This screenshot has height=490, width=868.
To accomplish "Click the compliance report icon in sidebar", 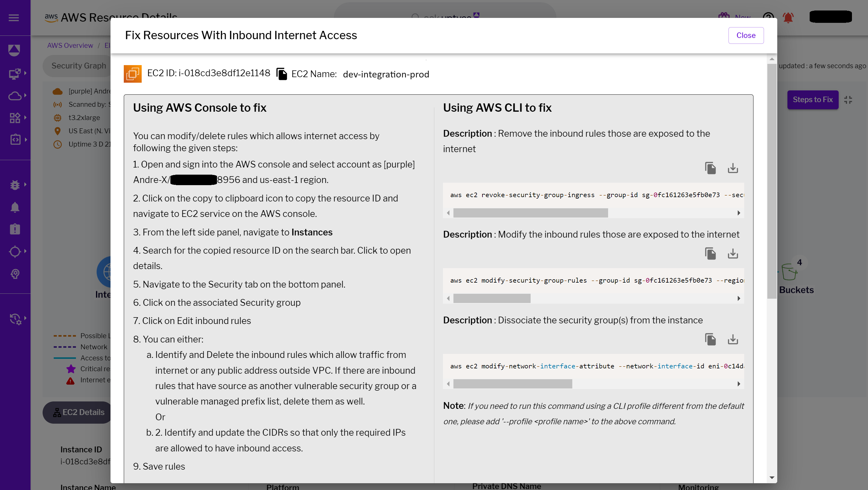I will [15, 229].
